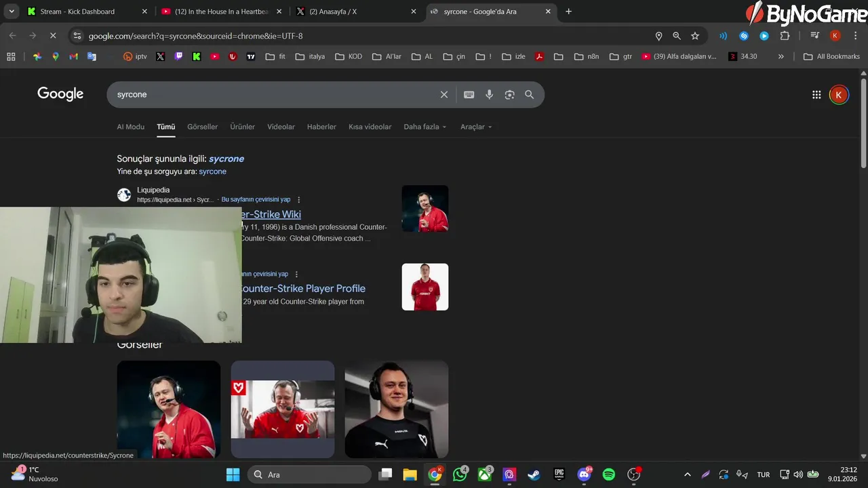
Task: Click the Windows taskbar search box
Action: click(309, 474)
